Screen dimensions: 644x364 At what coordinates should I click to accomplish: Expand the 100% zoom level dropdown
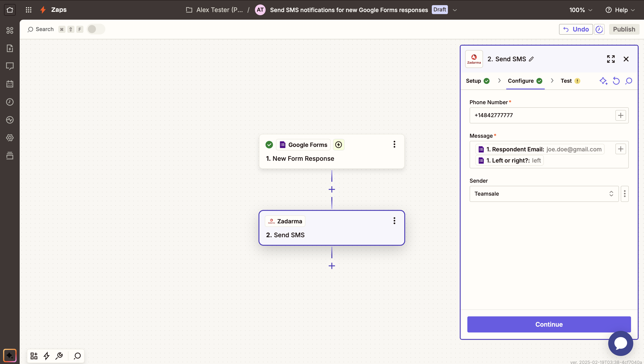[580, 10]
